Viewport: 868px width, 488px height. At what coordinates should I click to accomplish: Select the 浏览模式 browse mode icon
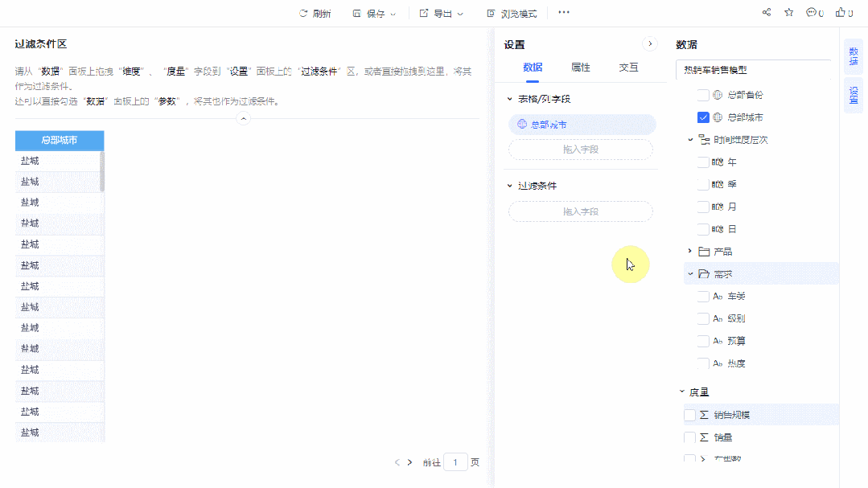[489, 13]
